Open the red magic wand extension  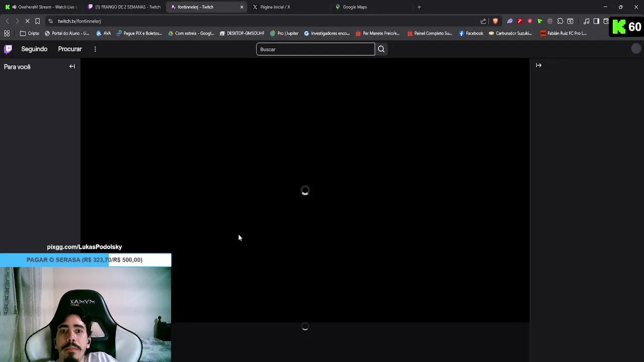coord(520,21)
